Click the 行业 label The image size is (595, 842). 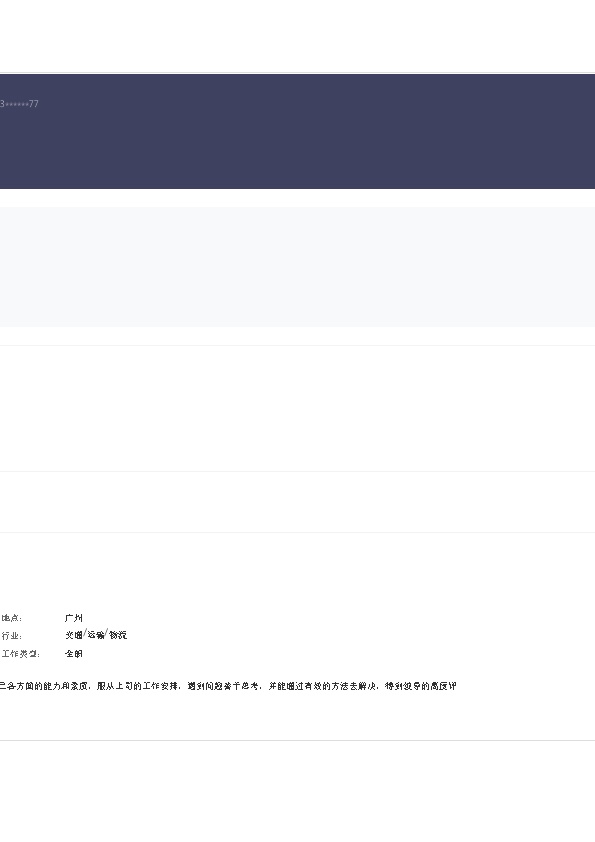point(11,636)
